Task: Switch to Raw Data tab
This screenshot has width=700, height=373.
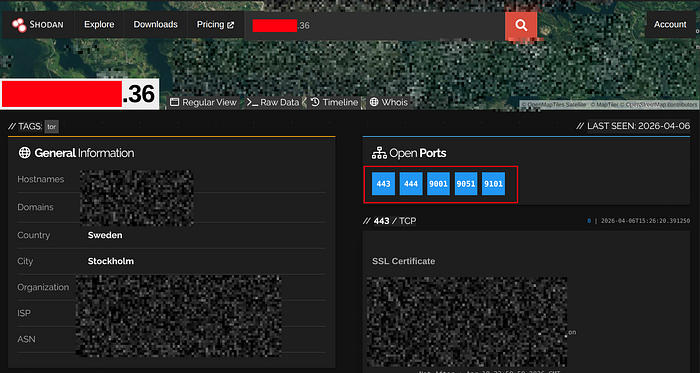Action: click(273, 103)
